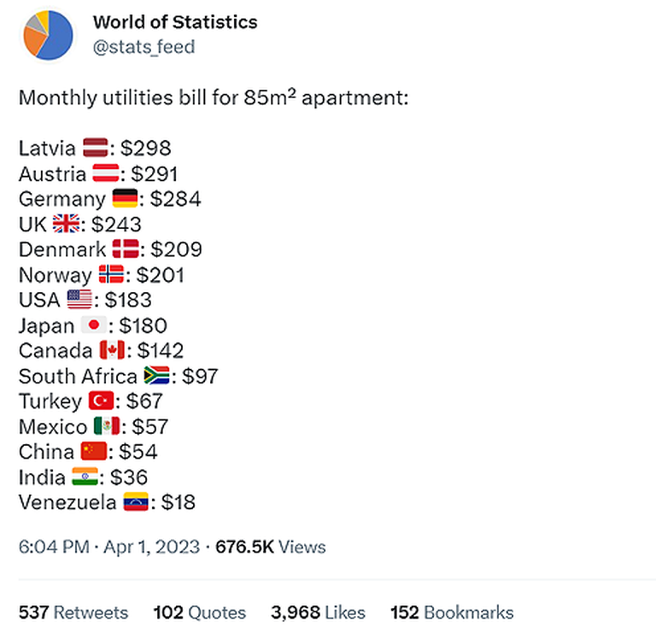Click the Turkey flag emoji
Viewport: 656px width, 644px height.
[x=101, y=401]
